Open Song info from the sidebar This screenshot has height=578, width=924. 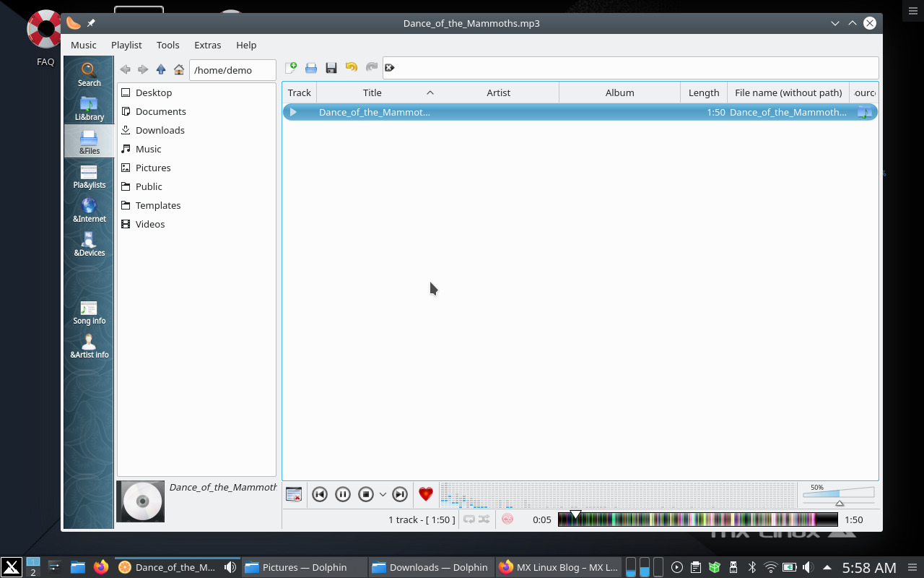[x=89, y=312]
